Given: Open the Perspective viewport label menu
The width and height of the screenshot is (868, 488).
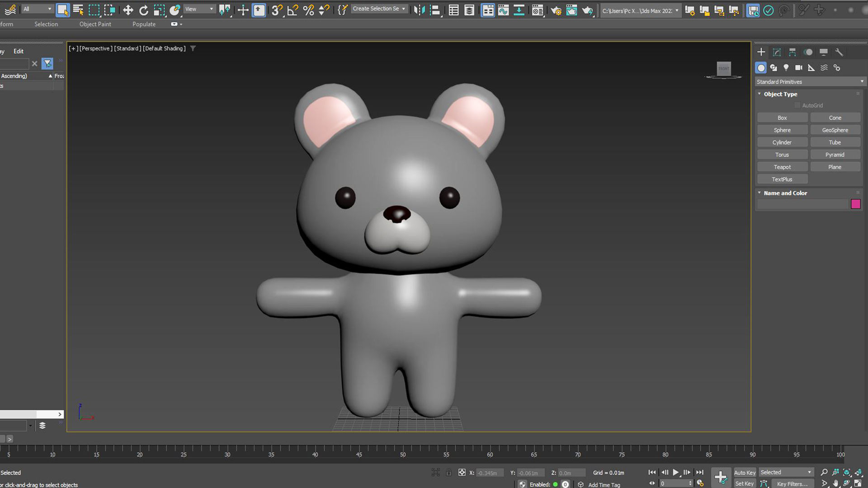Looking at the screenshot, I should 96,48.
